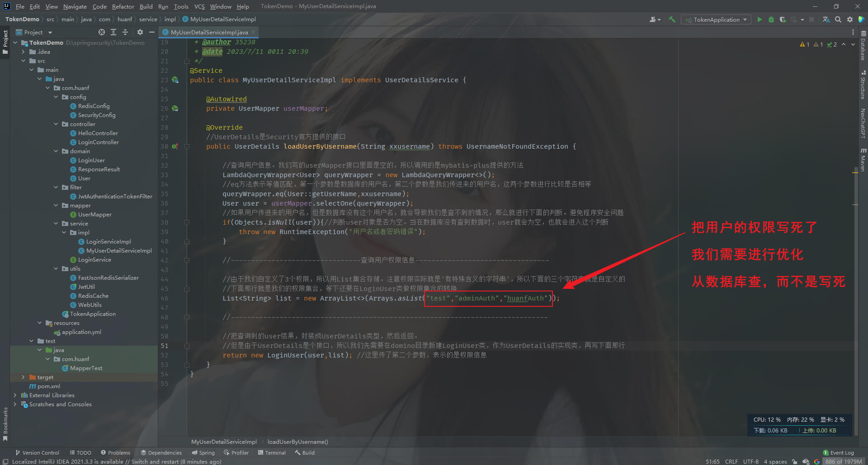Hide the Project tool window
Image resolution: width=868 pixels, height=465 pixels.
click(152, 32)
